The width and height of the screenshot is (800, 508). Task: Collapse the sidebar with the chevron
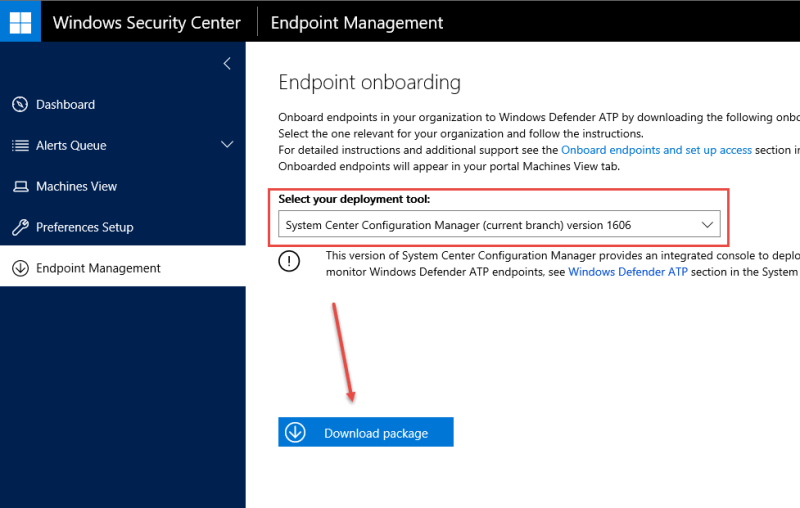point(227,64)
